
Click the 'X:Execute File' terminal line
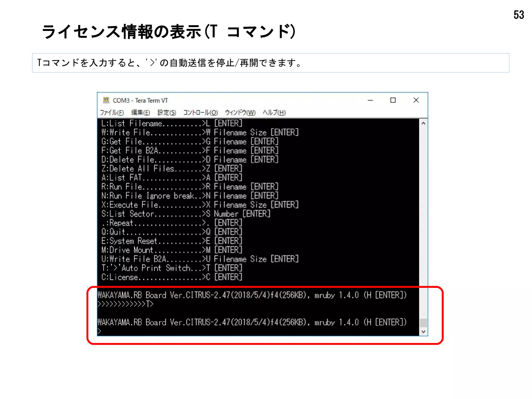200,205
